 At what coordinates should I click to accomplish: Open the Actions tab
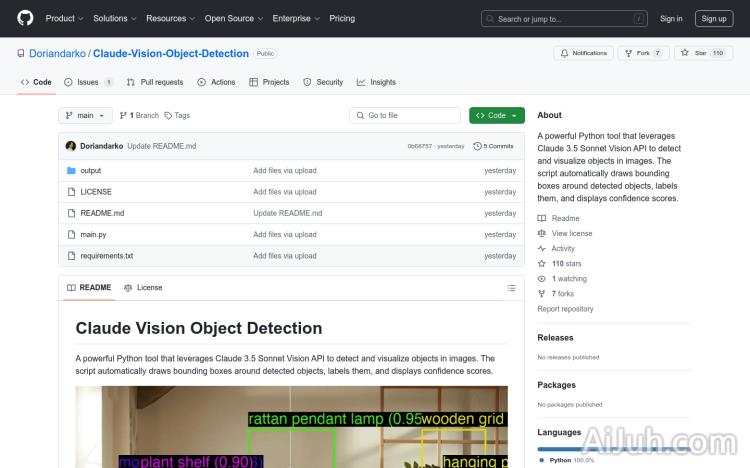tap(216, 82)
